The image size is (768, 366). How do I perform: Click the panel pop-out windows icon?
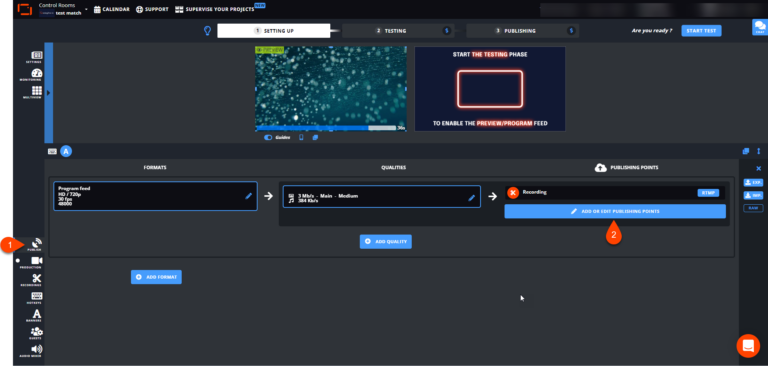tap(745, 151)
